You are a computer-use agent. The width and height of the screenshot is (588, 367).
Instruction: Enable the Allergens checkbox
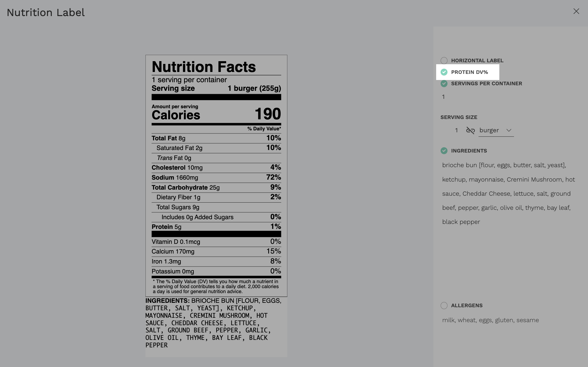(x=444, y=306)
